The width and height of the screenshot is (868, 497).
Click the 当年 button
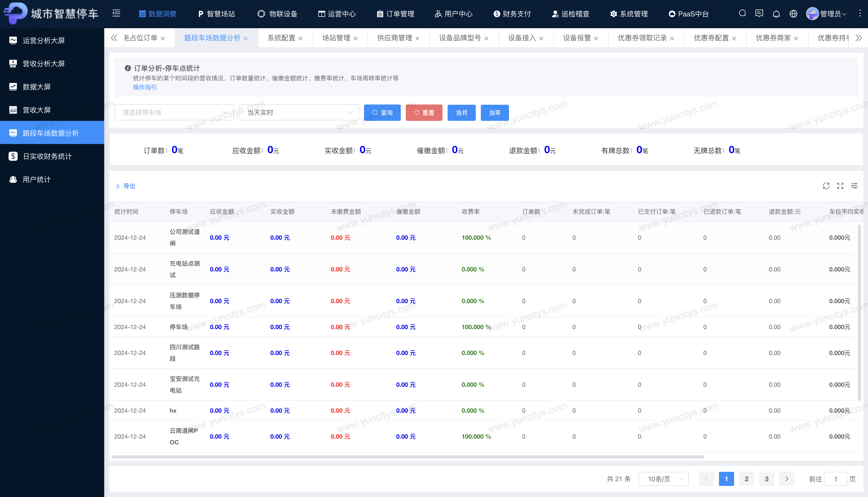(x=495, y=113)
